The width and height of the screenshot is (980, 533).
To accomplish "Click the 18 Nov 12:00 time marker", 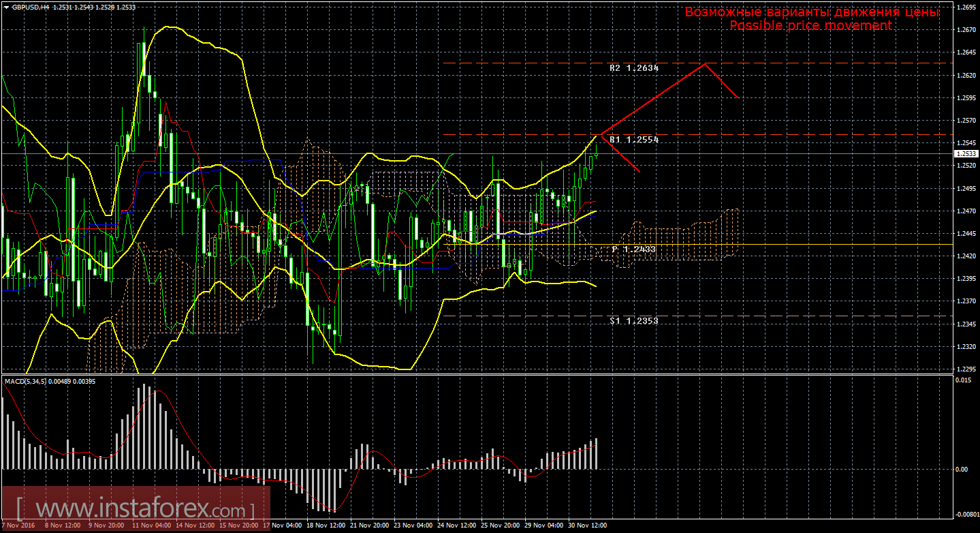I will click(326, 526).
